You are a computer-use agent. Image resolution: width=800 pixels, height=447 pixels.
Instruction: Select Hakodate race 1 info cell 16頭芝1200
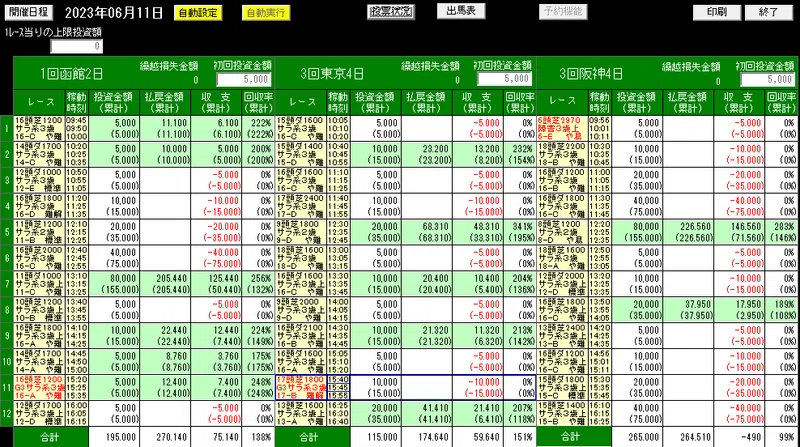(x=39, y=129)
